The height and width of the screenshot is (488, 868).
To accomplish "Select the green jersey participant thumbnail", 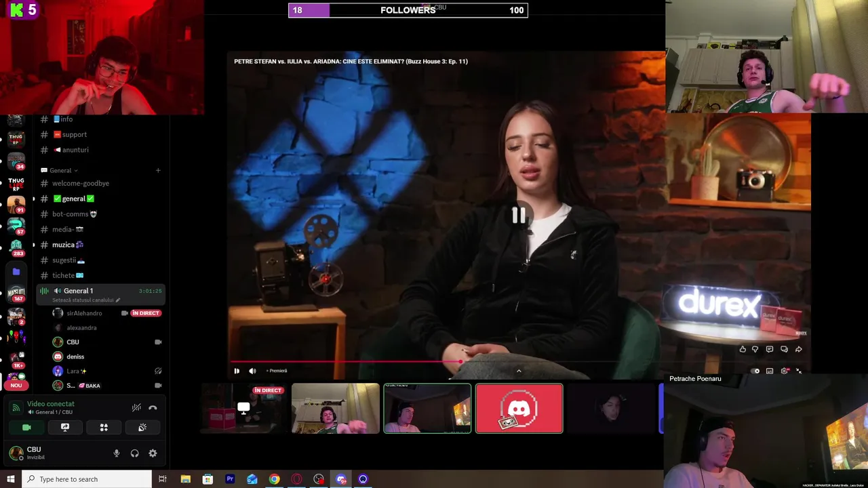I will tap(335, 408).
